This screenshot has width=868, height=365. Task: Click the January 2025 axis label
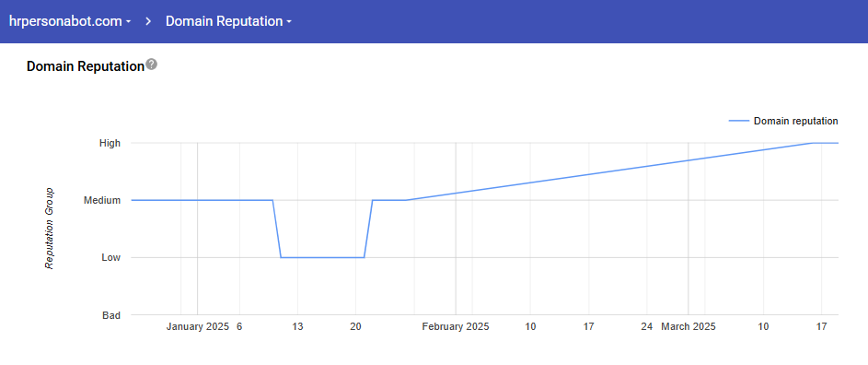tap(198, 326)
